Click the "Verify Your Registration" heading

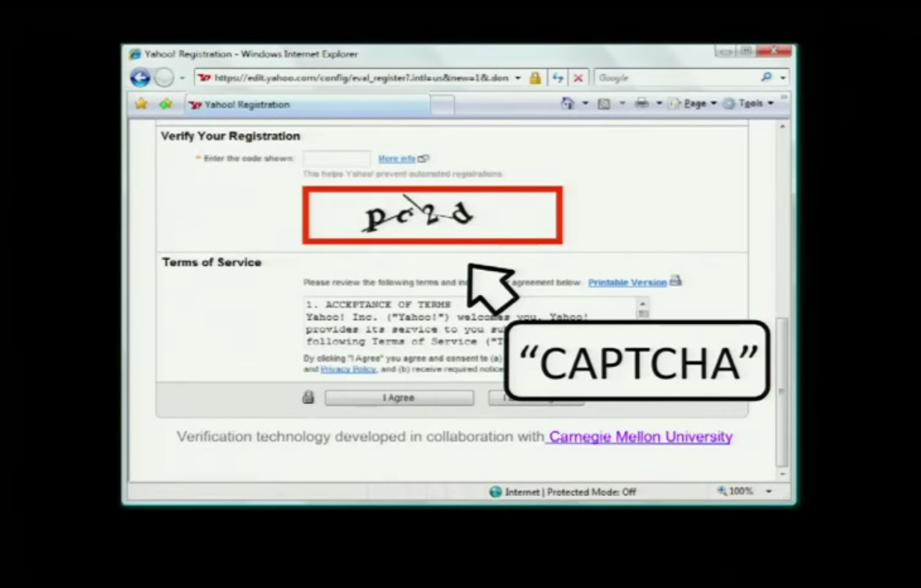click(x=230, y=136)
